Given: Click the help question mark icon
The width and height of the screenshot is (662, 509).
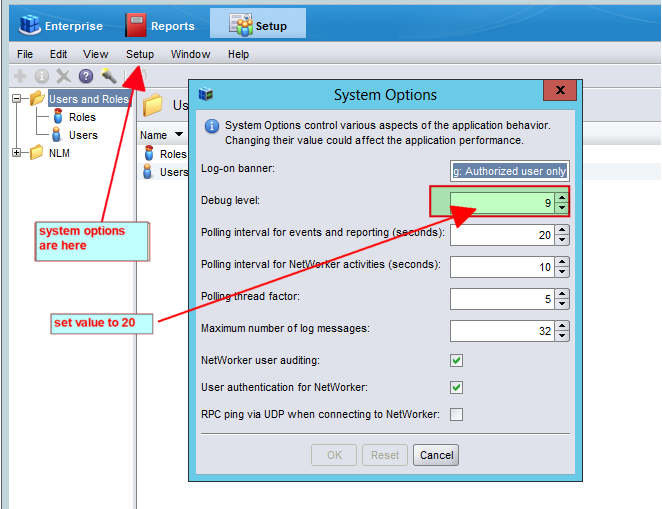Looking at the screenshot, I should [x=86, y=76].
